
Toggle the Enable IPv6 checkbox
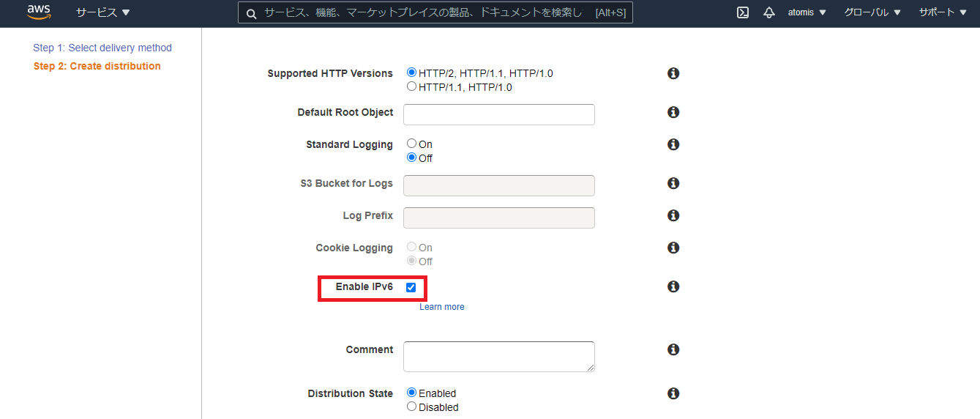[x=411, y=287]
